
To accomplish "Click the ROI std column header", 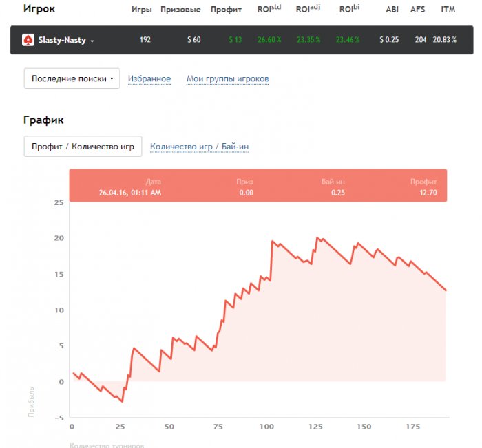I will (269, 10).
